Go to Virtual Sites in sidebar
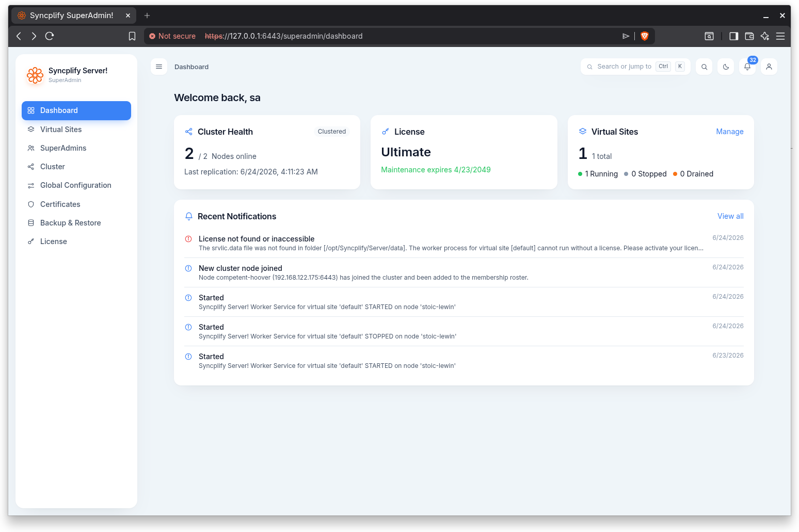This screenshot has width=799, height=532. pos(76,130)
